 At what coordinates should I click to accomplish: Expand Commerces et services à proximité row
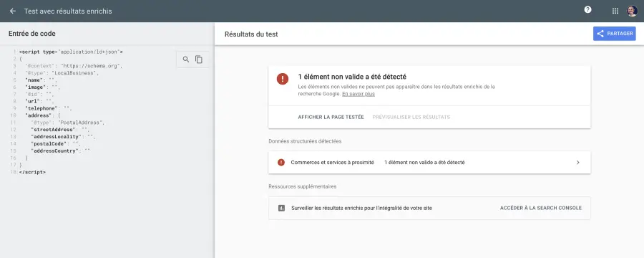[x=429, y=163]
